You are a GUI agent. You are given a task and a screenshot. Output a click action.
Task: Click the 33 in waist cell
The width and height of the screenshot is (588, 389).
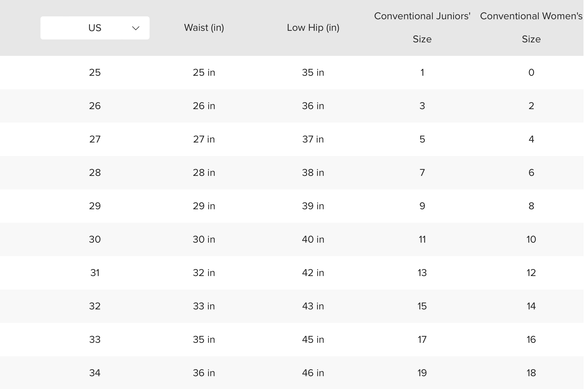point(204,306)
